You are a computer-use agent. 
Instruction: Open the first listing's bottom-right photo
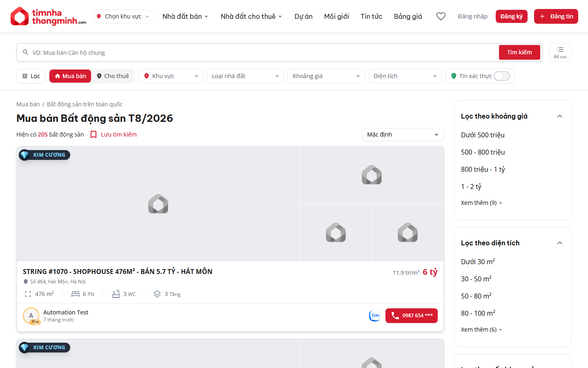(408, 233)
